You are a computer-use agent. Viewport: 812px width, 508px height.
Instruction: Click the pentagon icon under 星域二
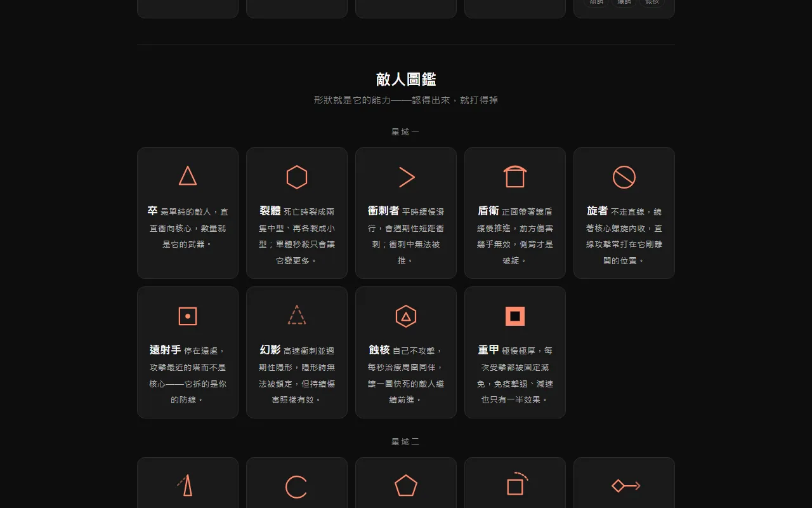point(406,486)
